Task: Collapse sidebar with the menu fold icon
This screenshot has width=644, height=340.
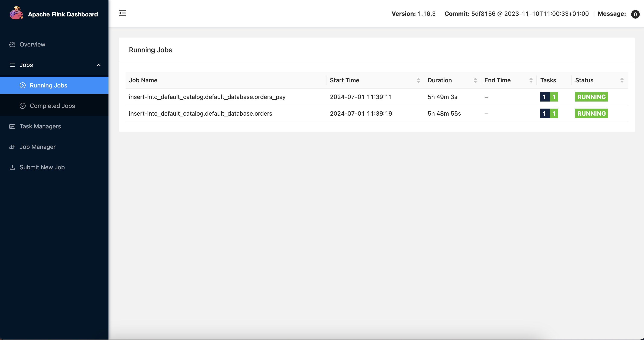Action: click(x=123, y=13)
